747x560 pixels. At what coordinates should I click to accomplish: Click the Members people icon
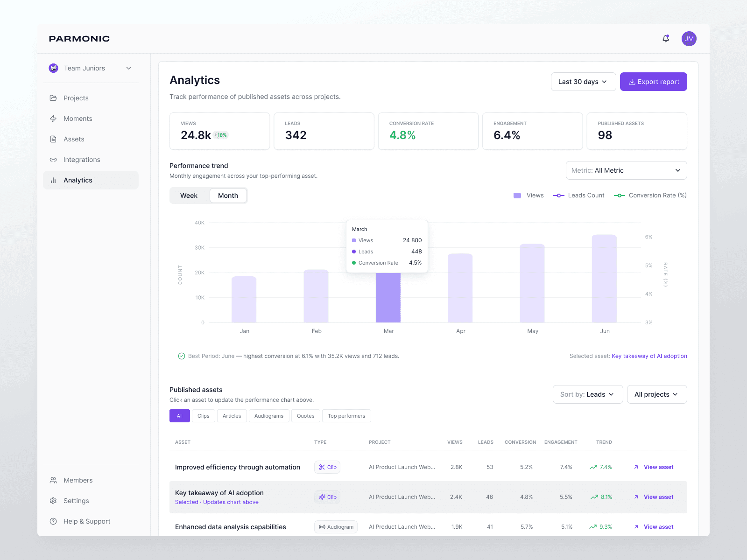tap(53, 480)
